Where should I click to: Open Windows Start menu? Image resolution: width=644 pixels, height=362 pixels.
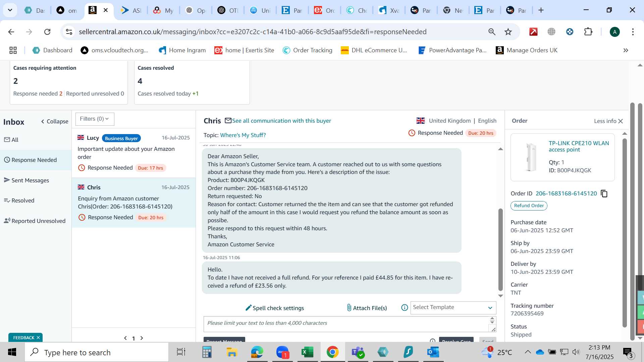12,352
